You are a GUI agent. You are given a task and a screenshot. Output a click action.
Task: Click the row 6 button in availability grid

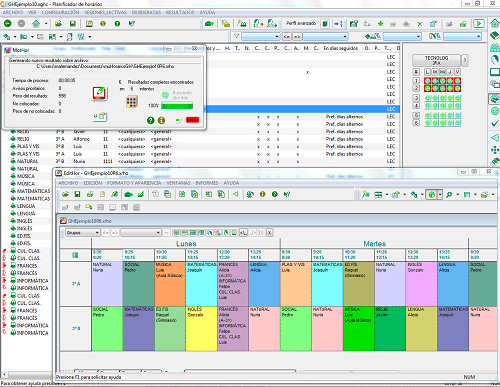(416, 123)
